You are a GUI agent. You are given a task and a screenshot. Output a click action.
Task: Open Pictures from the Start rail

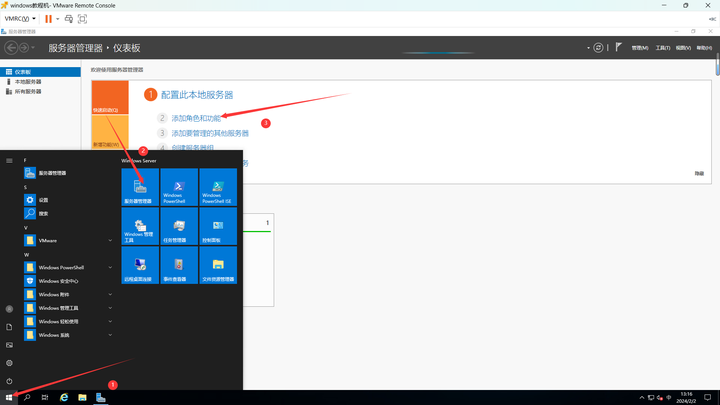tap(9, 345)
